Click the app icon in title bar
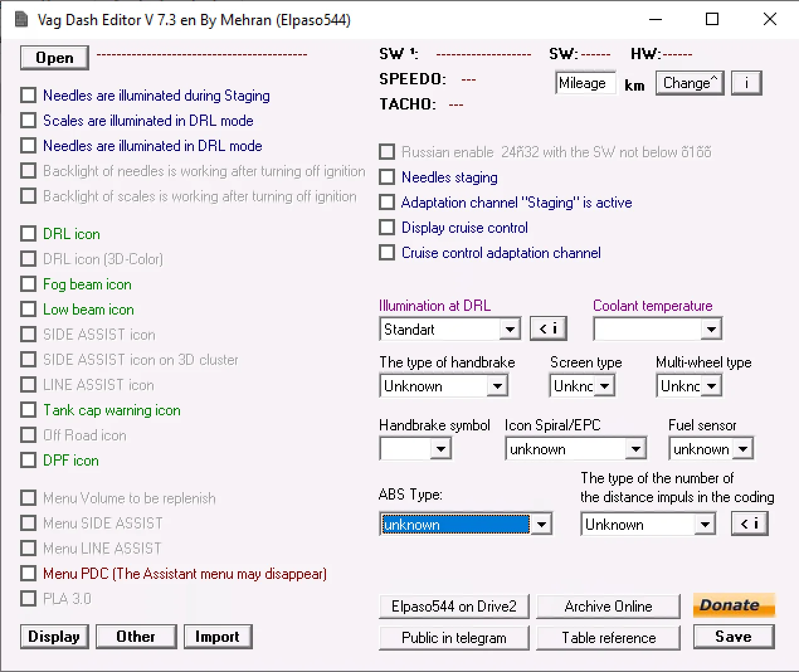The image size is (799, 672). [21, 20]
